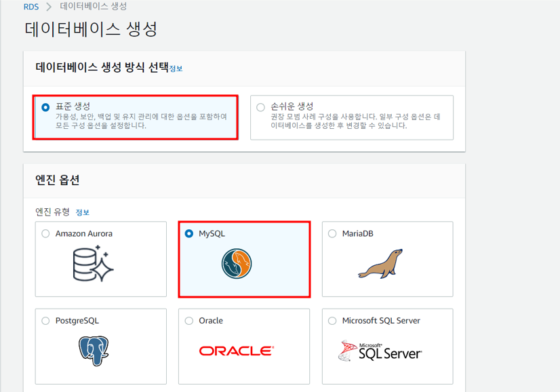Image resolution: width=560 pixels, height=392 pixels.
Task: Choose the Amazon Aurora engine radio button
Action: tap(45, 234)
